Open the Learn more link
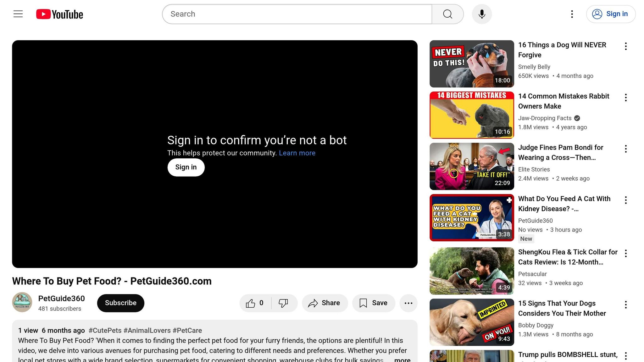This screenshot has width=644, height=362. [297, 153]
